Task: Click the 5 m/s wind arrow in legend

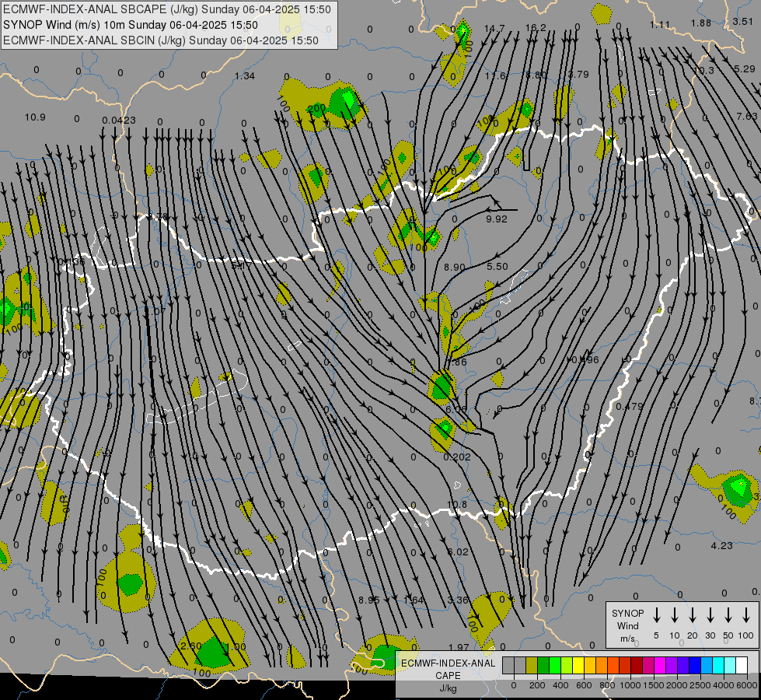Action: (x=656, y=615)
